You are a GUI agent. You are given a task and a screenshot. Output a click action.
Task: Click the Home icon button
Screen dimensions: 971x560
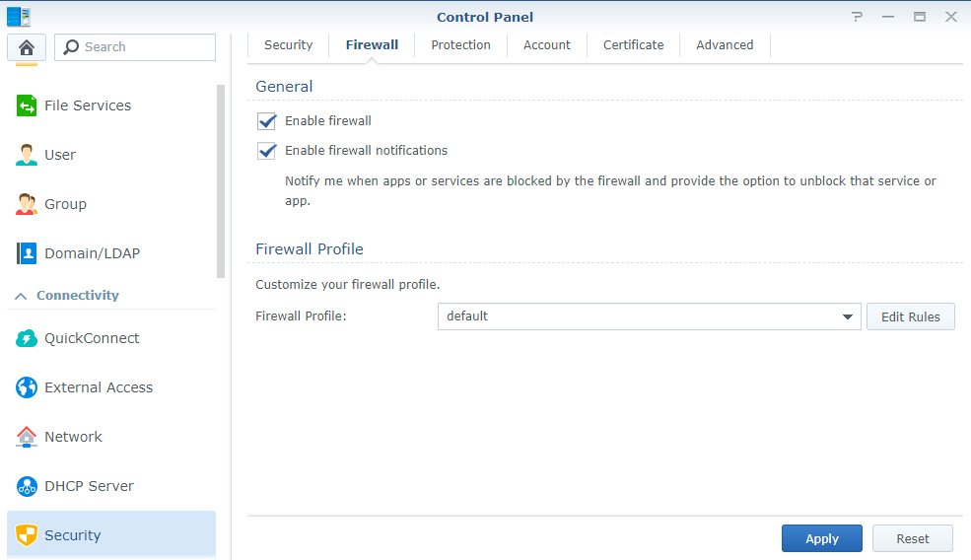(27, 47)
